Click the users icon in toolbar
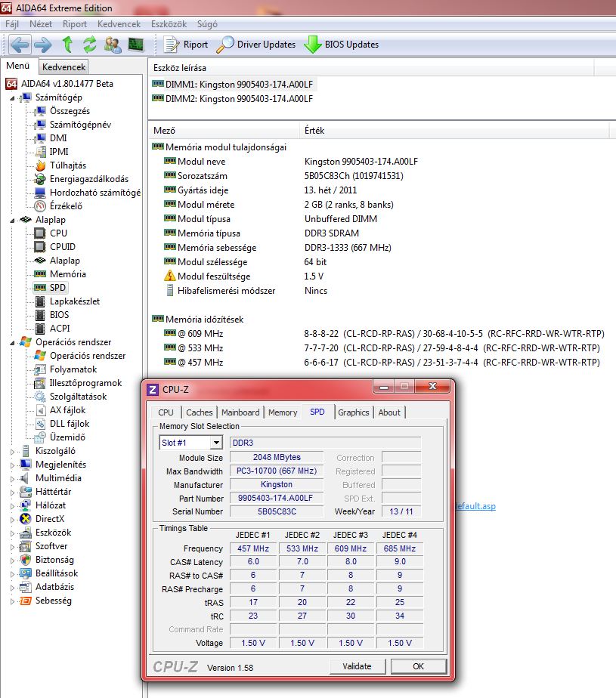The width and height of the screenshot is (616, 698). 113,44
